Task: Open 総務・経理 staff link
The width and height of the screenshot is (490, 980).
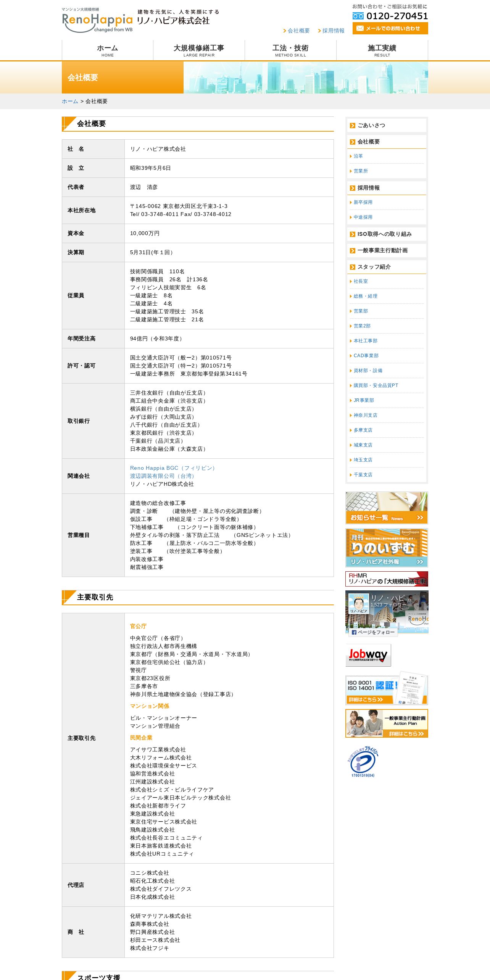Action: click(x=365, y=296)
